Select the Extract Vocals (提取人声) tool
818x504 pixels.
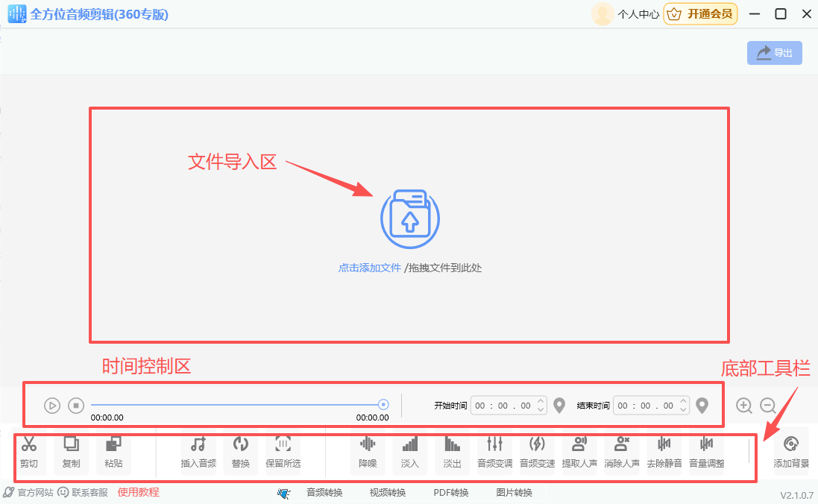click(x=579, y=451)
